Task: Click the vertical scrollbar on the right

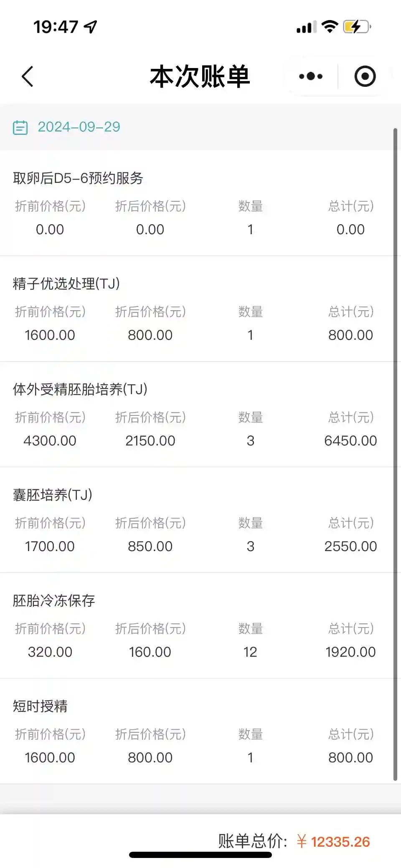Action: tap(395, 454)
